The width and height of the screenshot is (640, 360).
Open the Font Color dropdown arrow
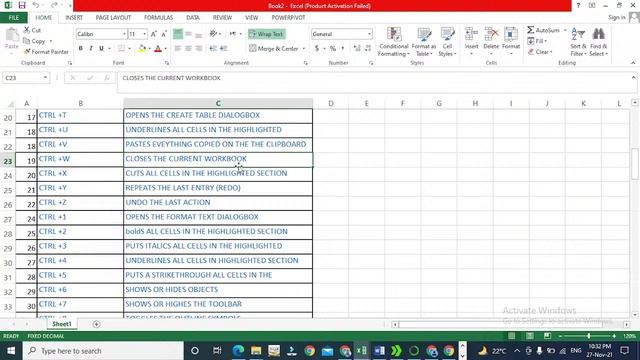tap(165, 49)
